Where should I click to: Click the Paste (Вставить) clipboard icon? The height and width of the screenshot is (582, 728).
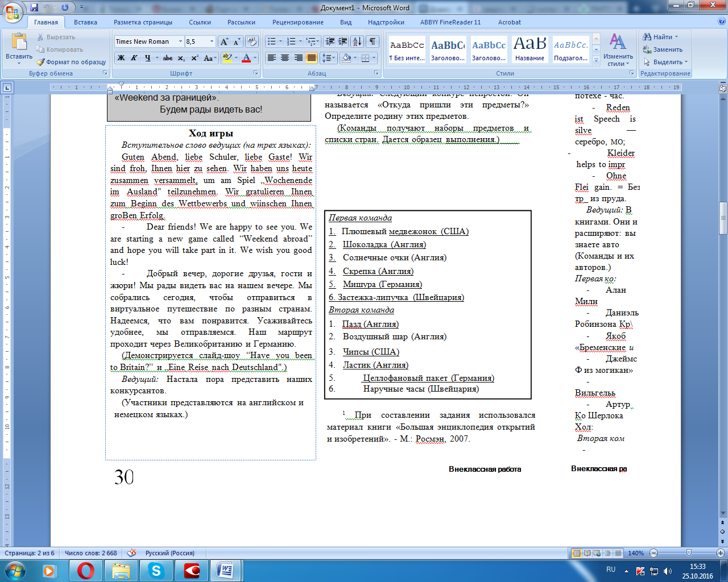click(x=19, y=42)
